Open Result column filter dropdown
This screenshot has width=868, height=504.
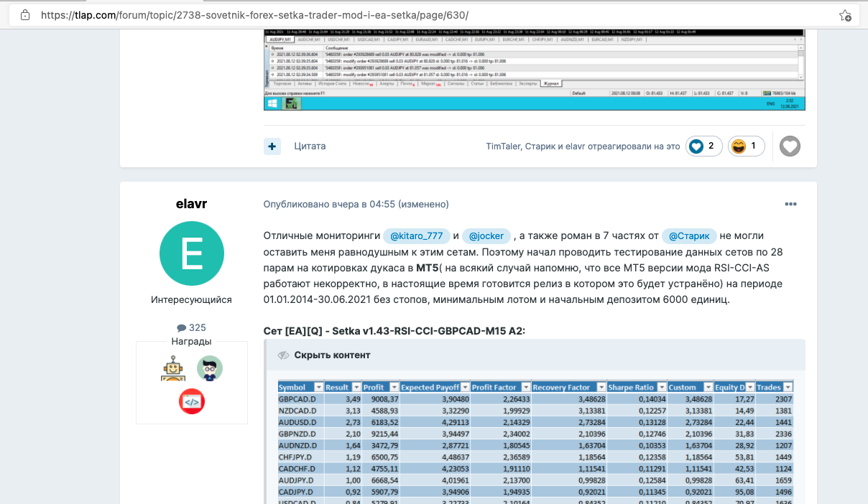[x=356, y=387]
